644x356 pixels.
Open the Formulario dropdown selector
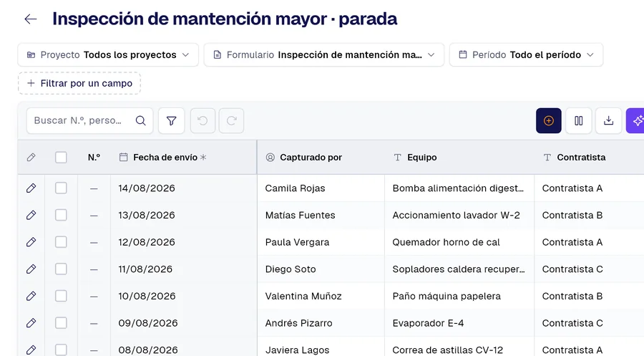coord(324,54)
